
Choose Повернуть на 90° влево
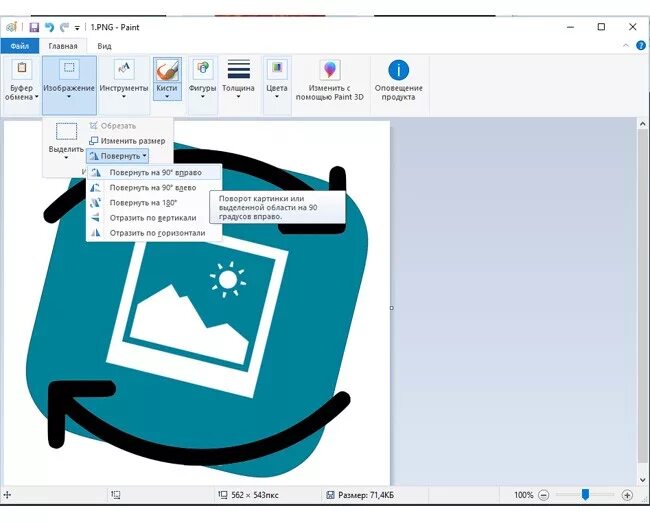[154, 187]
